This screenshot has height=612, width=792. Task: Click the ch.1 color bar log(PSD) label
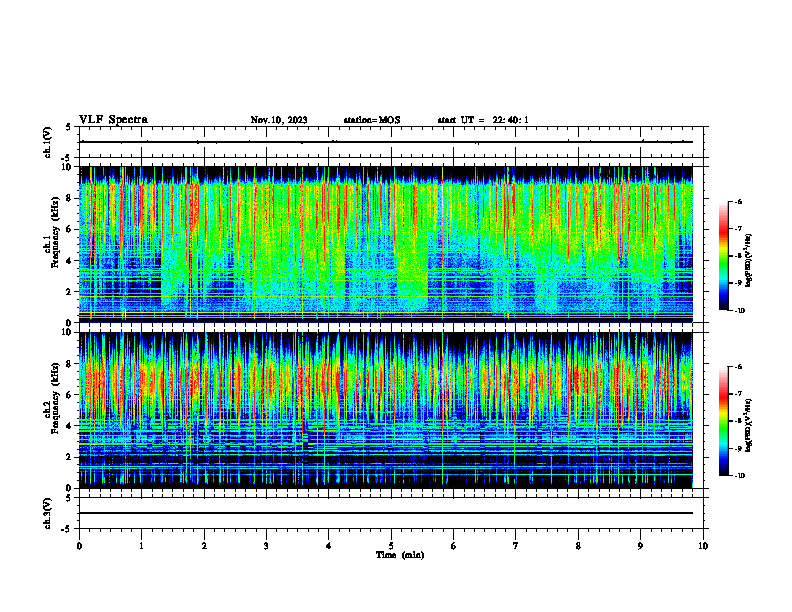(x=749, y=261)
